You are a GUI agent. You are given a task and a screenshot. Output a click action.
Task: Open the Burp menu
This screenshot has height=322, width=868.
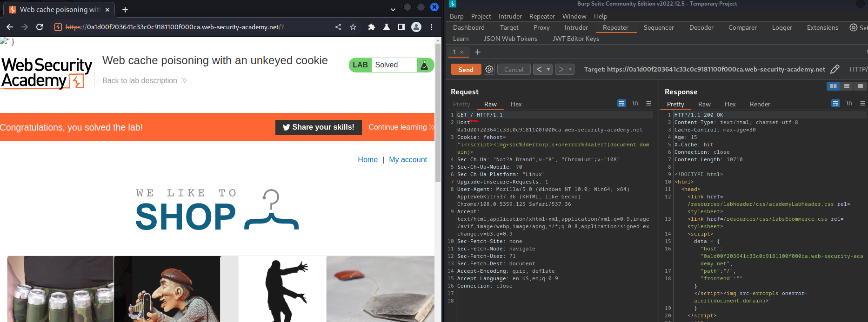click(x=457, y=16)
